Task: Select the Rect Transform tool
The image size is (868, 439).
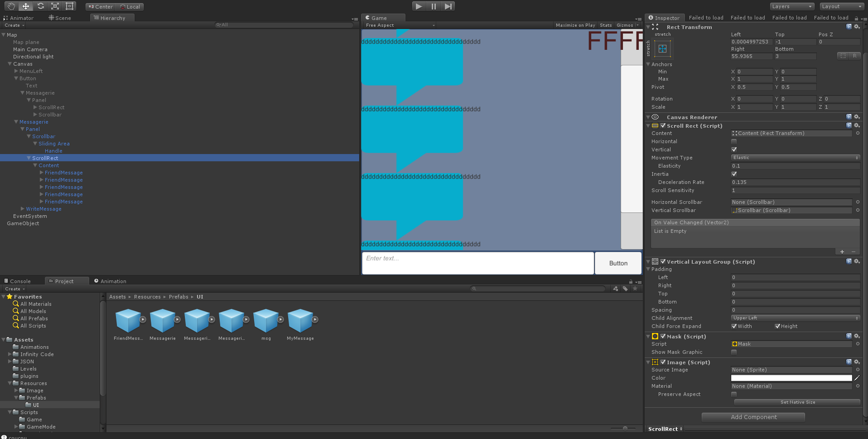Action: click(x=69, y=6)
